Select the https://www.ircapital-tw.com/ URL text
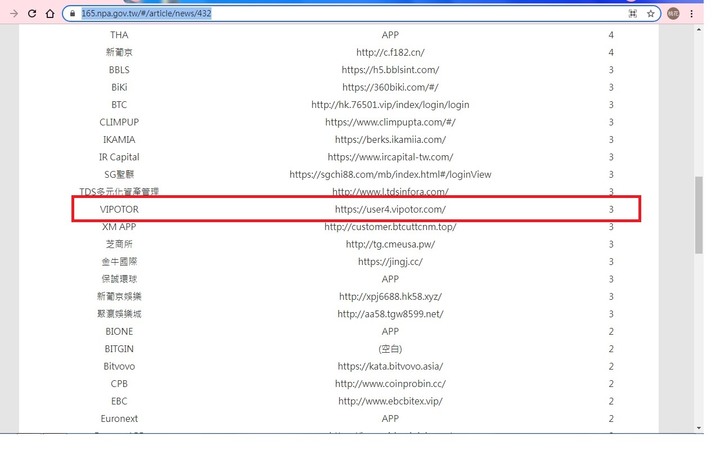This screenshot has width=720, height=450. tap(390, 157)
